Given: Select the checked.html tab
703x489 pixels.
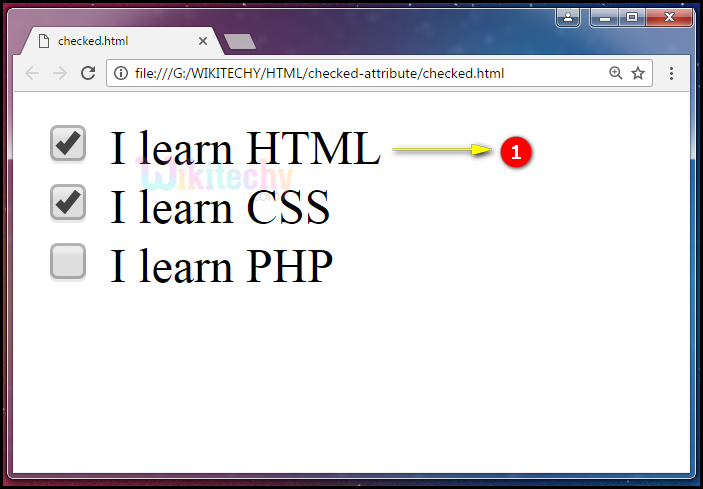Looking at the screenshot, I should 110,41.
